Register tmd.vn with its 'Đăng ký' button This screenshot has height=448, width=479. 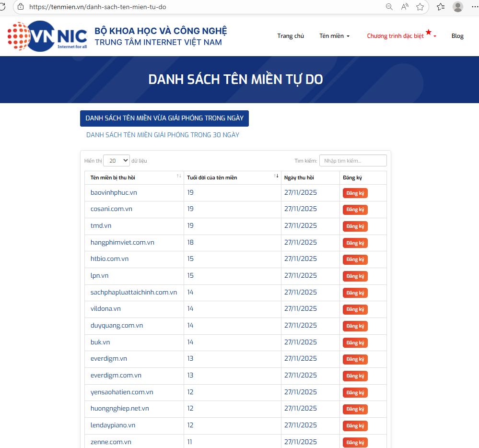[355, 226]
